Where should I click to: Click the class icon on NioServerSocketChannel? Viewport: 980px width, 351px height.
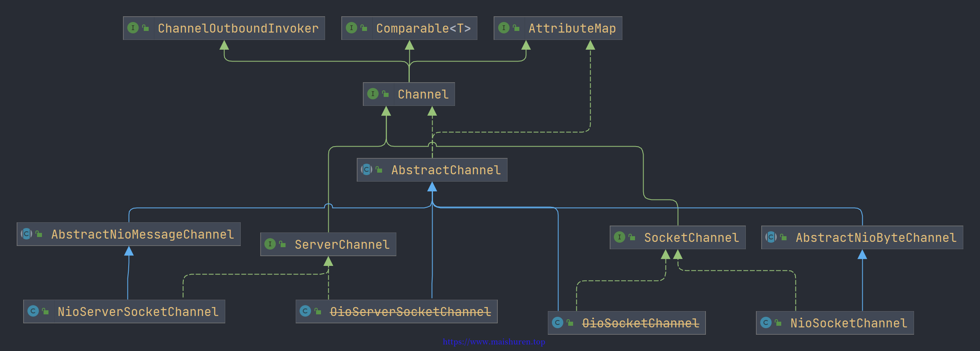coord(33,311)
